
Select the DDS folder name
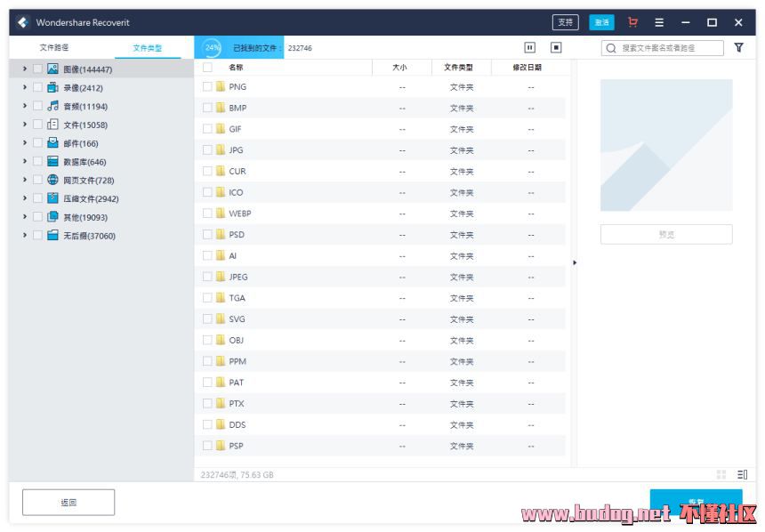[238, 424]
